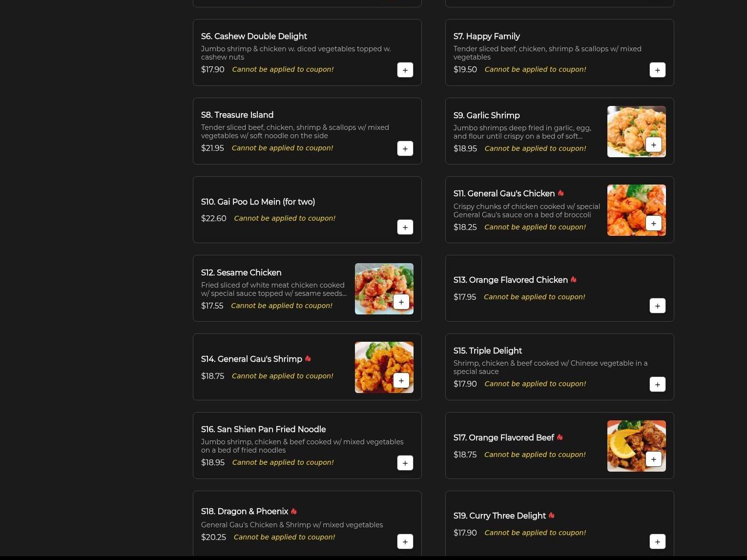
Task: Click the S12. Sesame Chicken title
Action: pyautogui.click(x=241, y=272)
